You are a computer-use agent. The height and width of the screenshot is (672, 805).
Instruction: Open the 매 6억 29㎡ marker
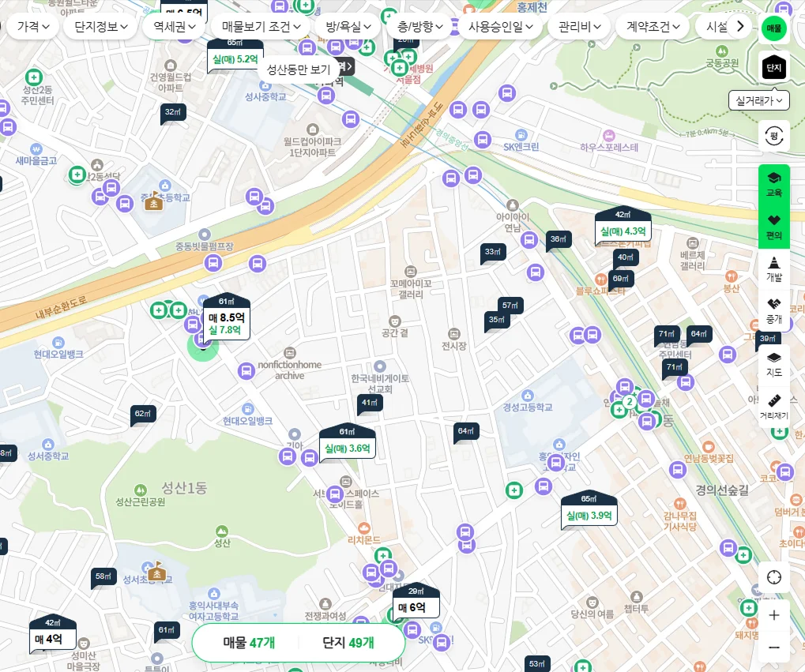pos(416,603)
